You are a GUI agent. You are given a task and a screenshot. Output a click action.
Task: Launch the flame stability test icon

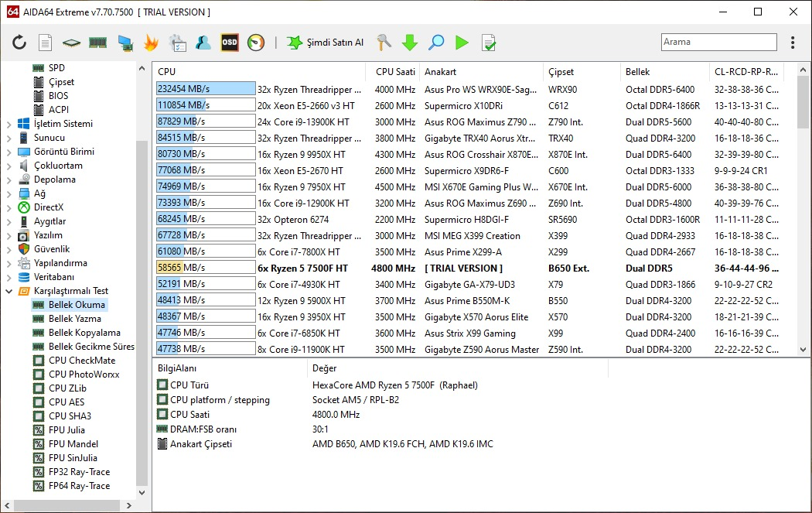point(151,43)
